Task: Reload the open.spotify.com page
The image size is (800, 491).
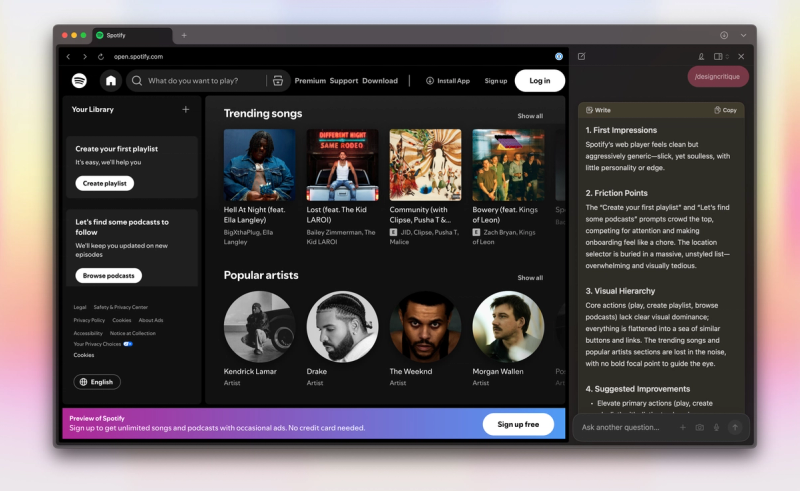Action: tap(101, 57)
